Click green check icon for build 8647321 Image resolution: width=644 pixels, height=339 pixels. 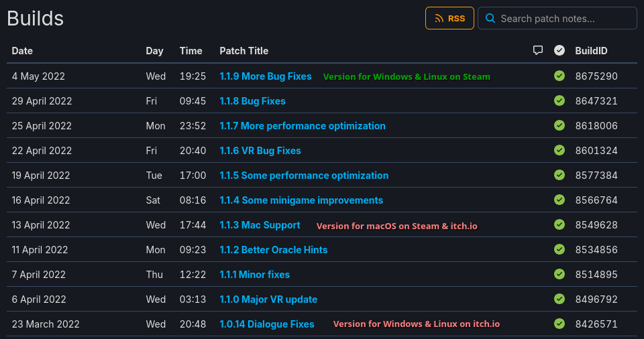tap(559, 101)
